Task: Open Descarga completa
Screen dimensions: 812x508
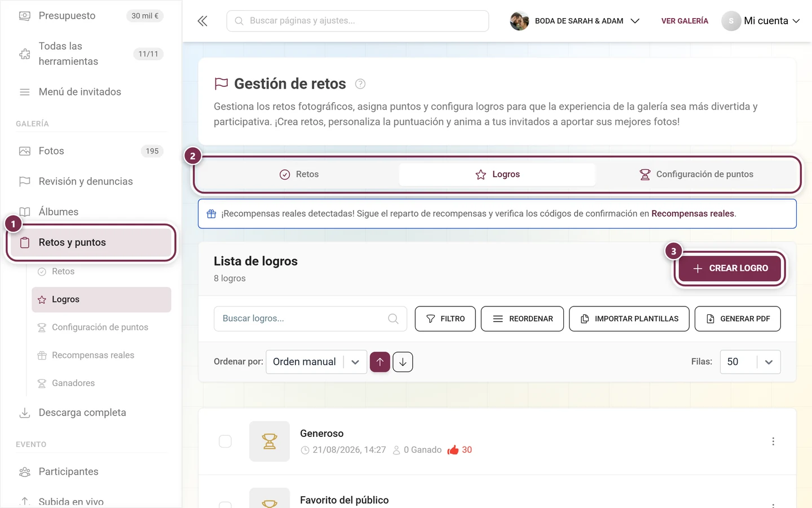Action: click(x=91, y=413)
